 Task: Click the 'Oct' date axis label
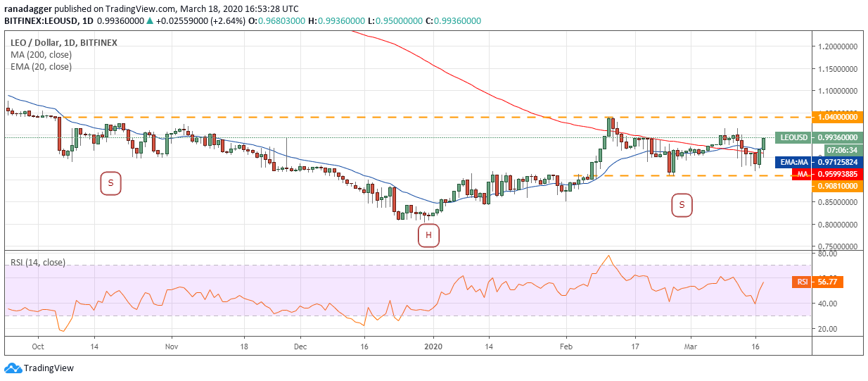tap(38, 346)
